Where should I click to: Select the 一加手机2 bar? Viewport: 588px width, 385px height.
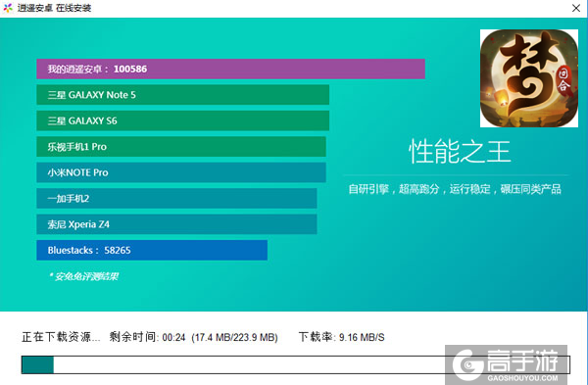[x=176, y=198]
